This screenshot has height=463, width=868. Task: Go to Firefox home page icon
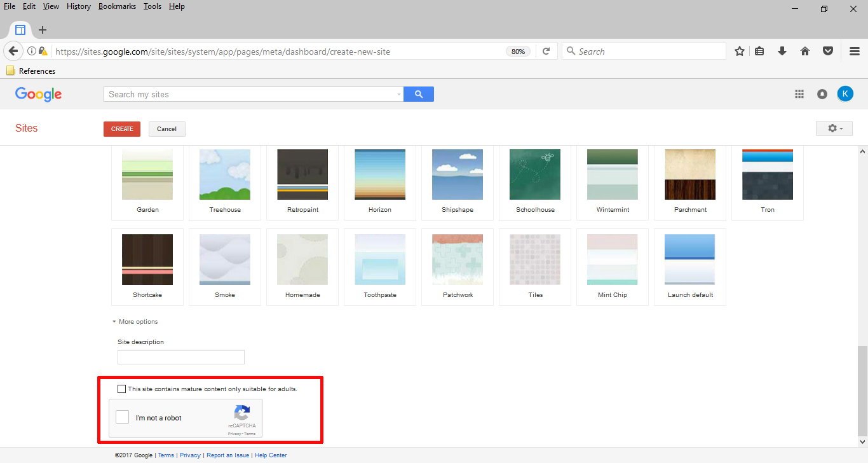coord(805,52)
